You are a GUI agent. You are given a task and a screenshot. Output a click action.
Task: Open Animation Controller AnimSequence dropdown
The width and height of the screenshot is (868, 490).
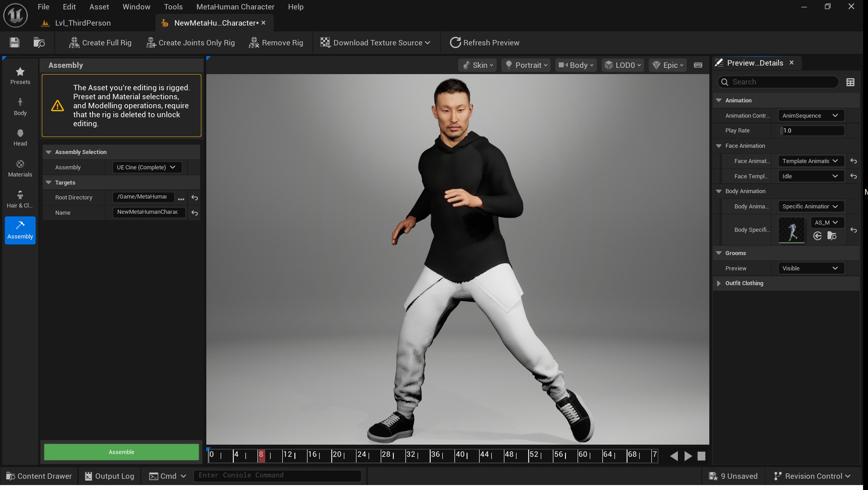click(811, 116)
